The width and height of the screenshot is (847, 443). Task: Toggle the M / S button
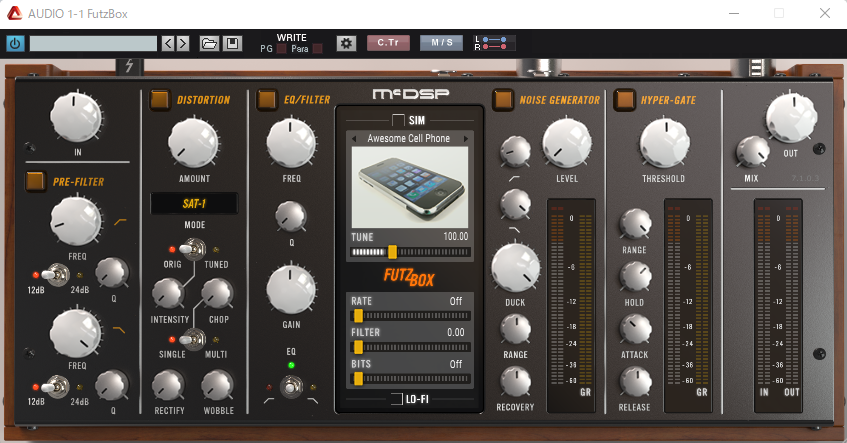point(441,43)
